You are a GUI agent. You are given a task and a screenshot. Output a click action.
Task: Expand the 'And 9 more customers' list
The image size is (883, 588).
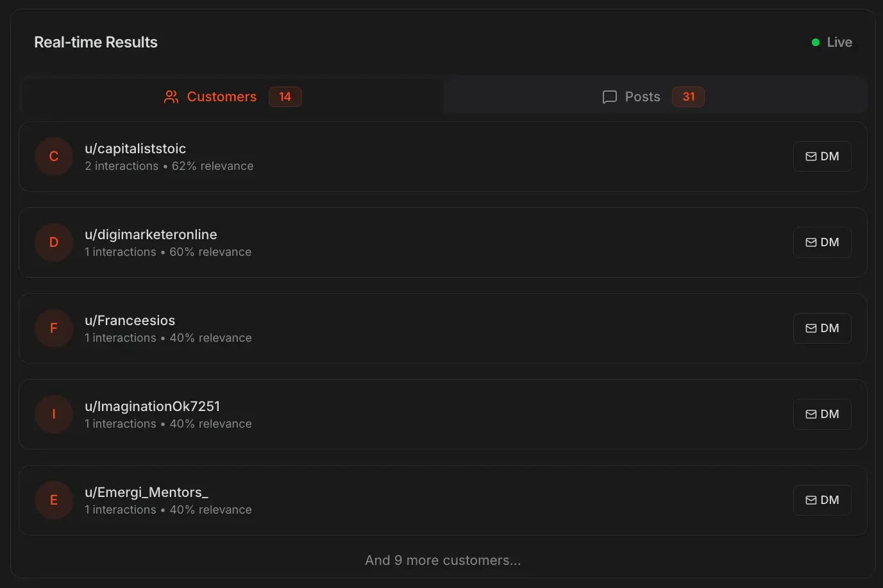[x=442, y=560]
